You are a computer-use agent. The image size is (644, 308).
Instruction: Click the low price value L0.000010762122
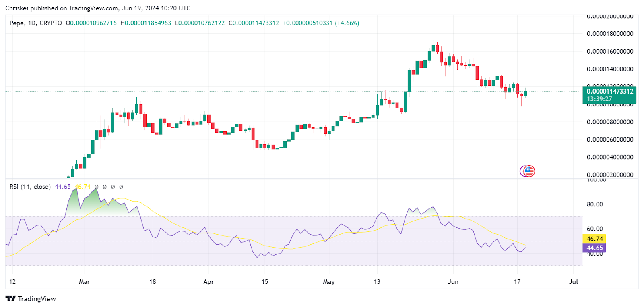click(x=200, y=23)
